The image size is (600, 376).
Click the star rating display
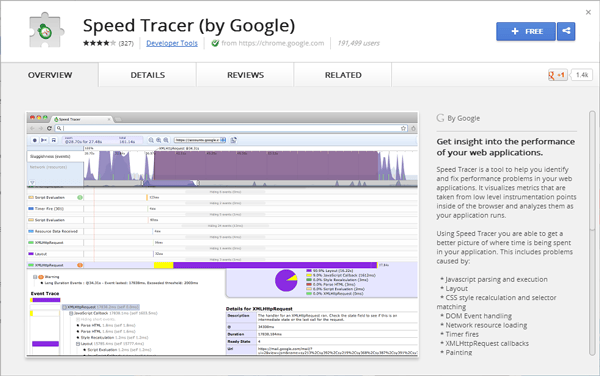tap(99, 43)
